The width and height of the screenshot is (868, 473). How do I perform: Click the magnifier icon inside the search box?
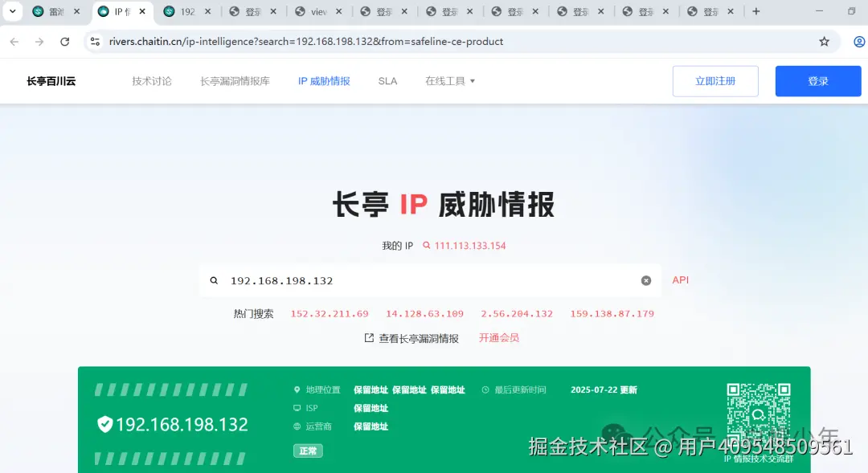click(x=214, y=279)
